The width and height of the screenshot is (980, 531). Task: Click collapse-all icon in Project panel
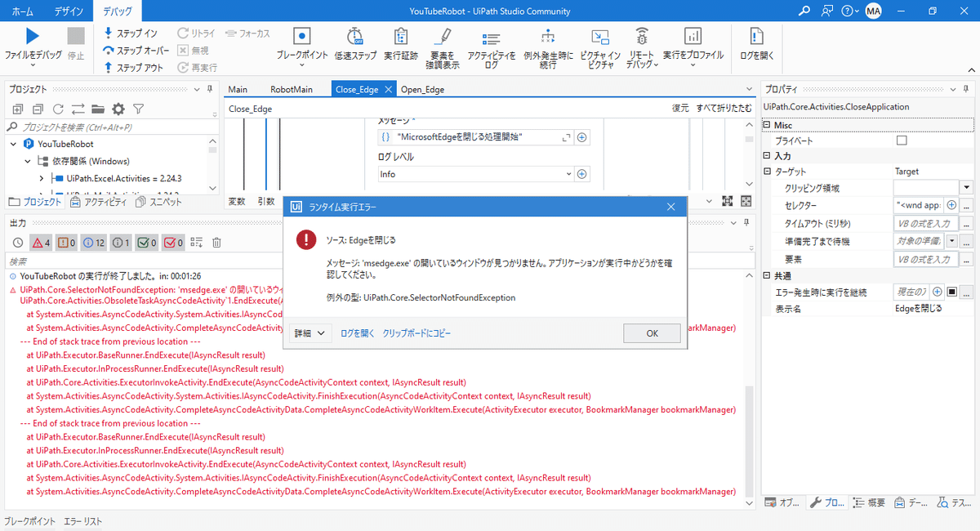pyautogui.click(x=38, y=109)
